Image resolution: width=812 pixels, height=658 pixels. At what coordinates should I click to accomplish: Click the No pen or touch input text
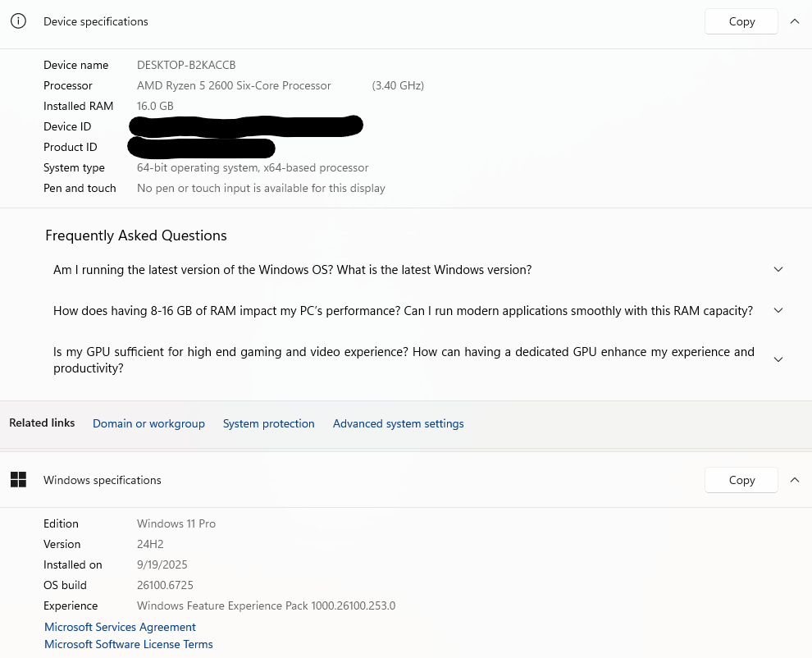coord(261,188)
